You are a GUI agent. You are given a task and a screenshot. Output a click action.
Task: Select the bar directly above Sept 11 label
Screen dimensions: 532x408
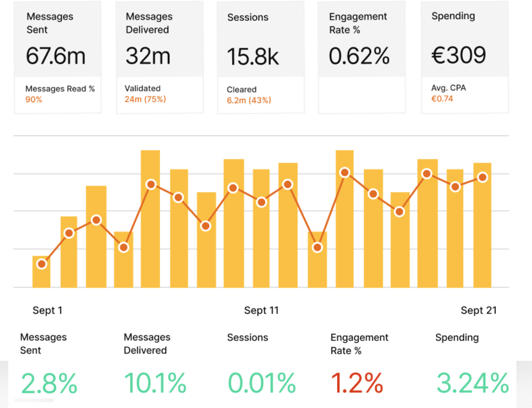(x=261, y=228)
